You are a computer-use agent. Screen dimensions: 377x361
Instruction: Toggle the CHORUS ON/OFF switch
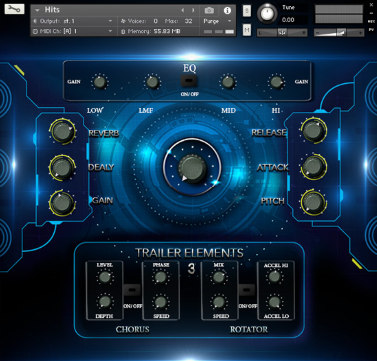[132, 290]
